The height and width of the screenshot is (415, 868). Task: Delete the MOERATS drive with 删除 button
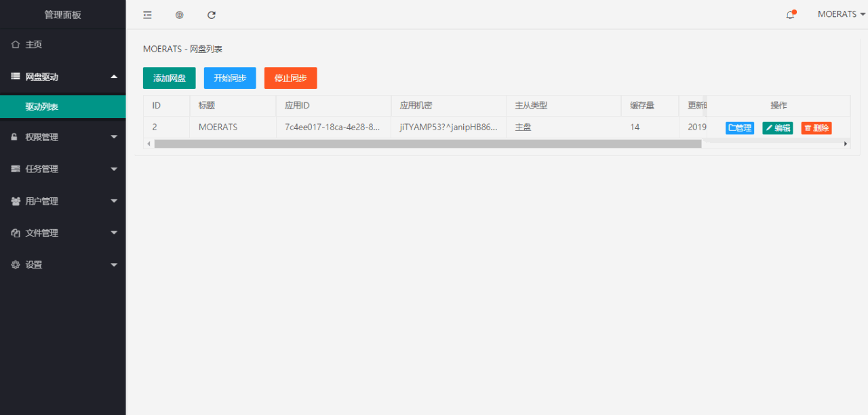pyautogui.click(x=816, y=127)
